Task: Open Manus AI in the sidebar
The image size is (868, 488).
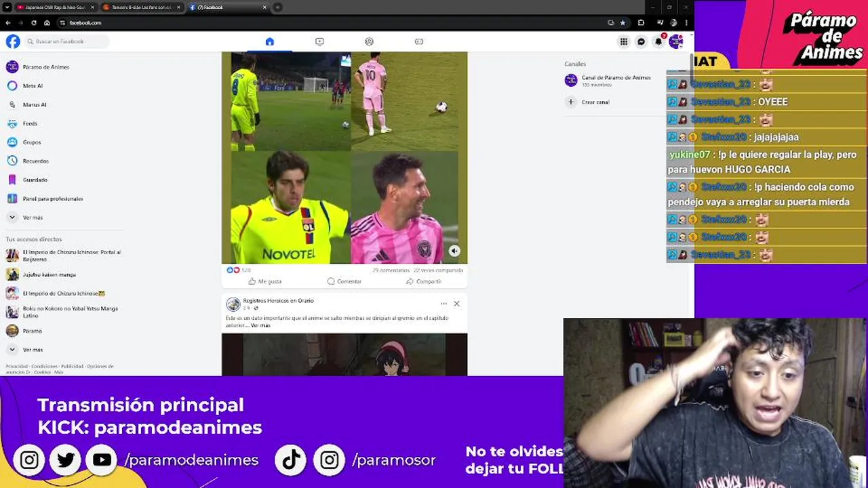Action: (26, 105)
